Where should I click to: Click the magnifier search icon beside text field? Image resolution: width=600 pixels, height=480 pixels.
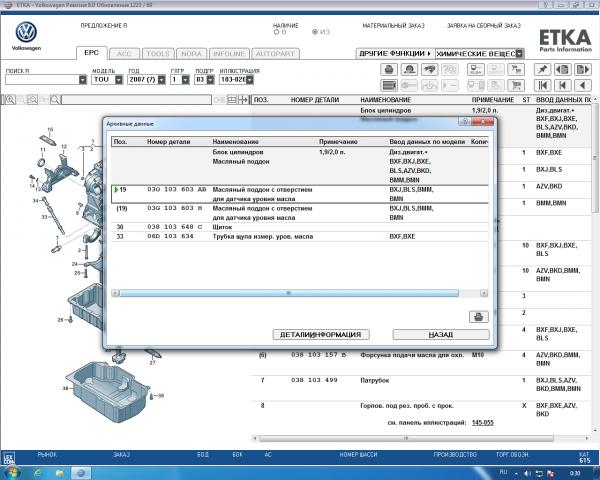[55, 100]
